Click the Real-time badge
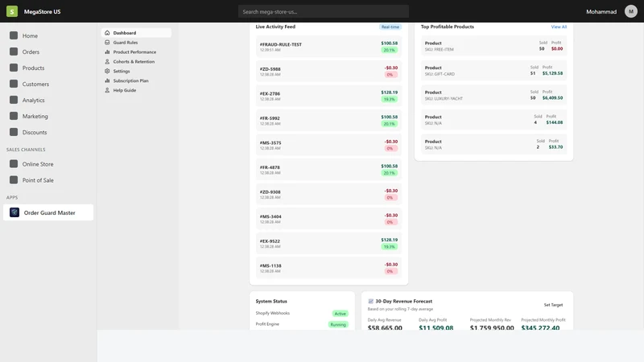The width and height of the screenshot is (644, 362). (390, 27)
